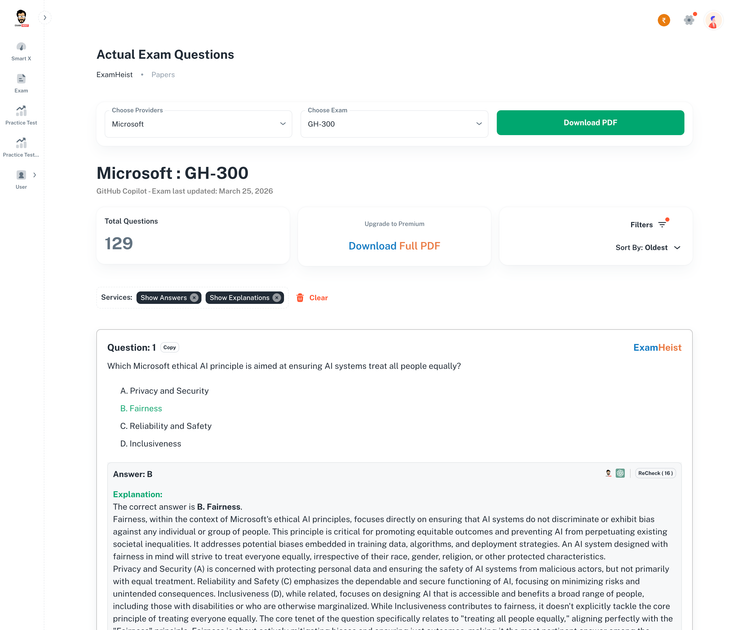Click the Download Full PDF link
Screen dimensions: 743x630
pos(394,246)
